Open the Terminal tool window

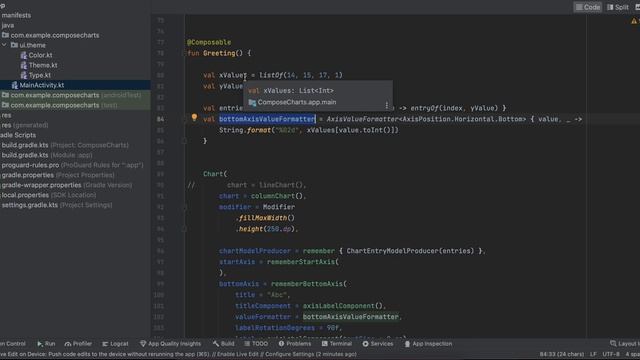pyautogui.click(x=337, y=344)
